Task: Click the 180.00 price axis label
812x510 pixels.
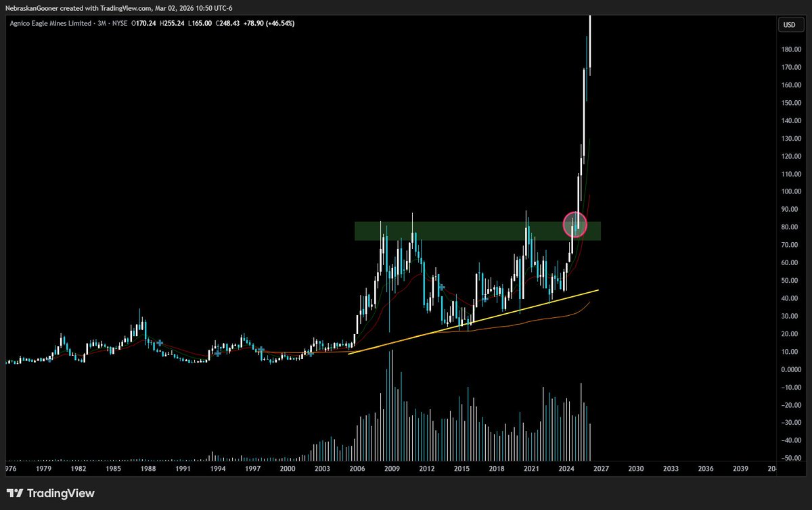Action: tap(790, 50)
